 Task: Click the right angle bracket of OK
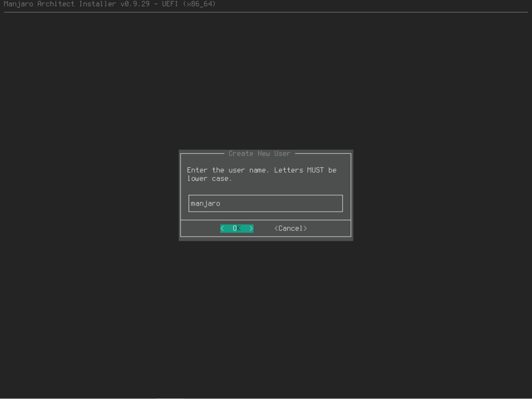click(x=251, y=229)
